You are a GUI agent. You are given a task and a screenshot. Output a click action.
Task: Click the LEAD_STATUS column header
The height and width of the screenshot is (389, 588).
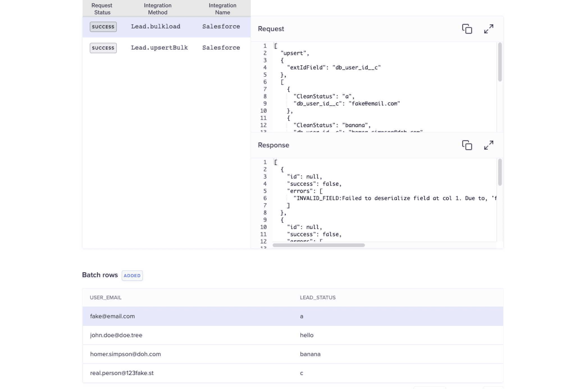318,297
